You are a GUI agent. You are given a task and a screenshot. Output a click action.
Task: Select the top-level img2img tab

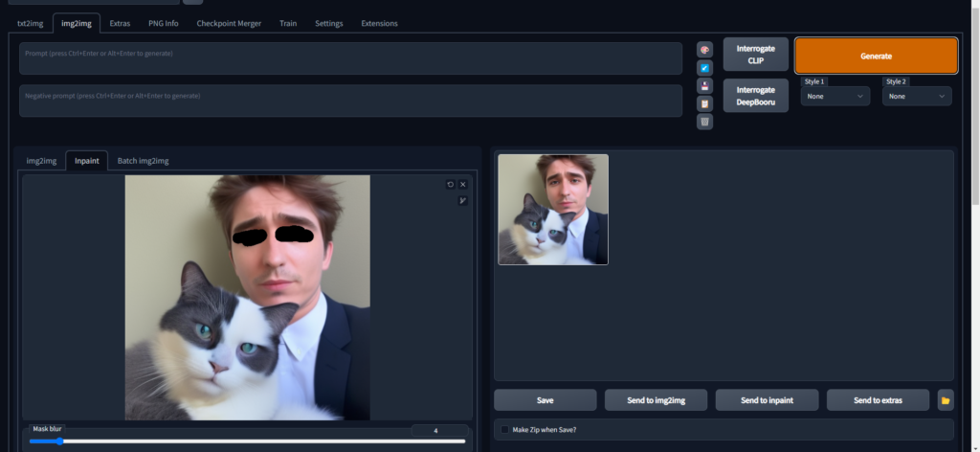[77, 23]
